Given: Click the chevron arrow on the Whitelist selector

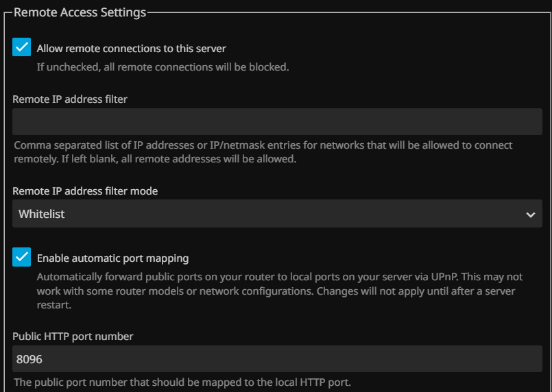Looking at the screenshot, I should click(x=530, y=215).
